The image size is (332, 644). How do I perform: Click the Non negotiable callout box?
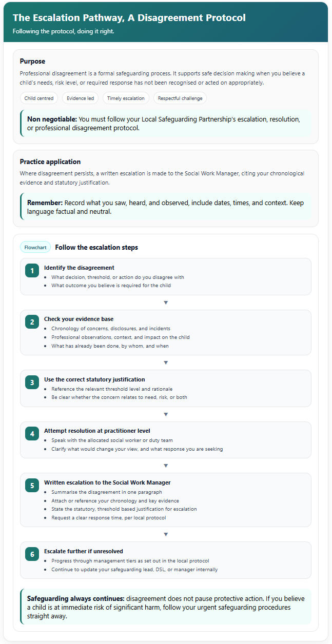pyautogui.click(x=166, y=124)
